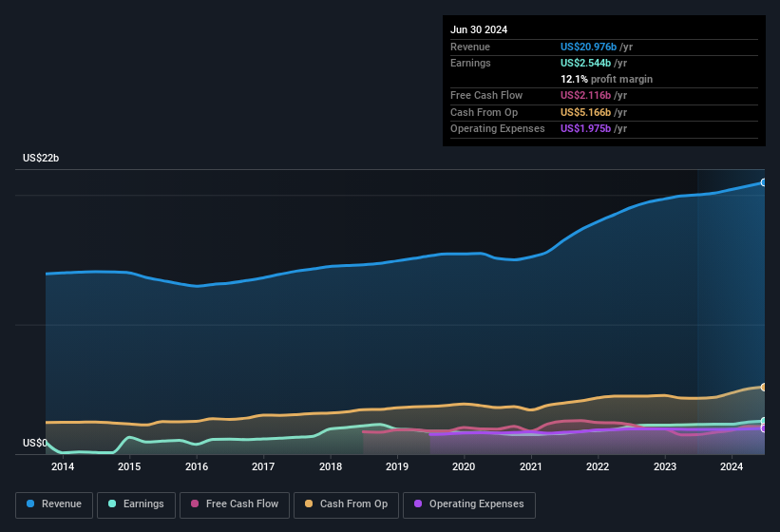
Task: Click the 2014 axis label
Action: pos(63,466)
